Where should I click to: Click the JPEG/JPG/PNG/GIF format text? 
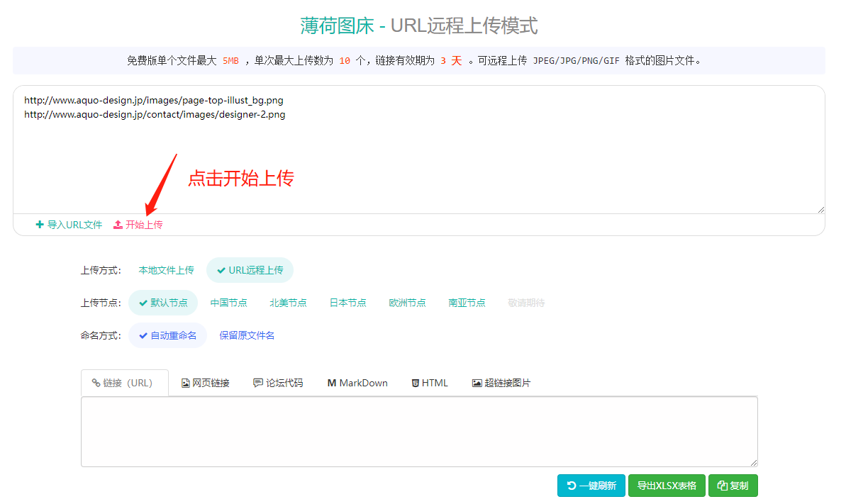(x=577, y=61)
